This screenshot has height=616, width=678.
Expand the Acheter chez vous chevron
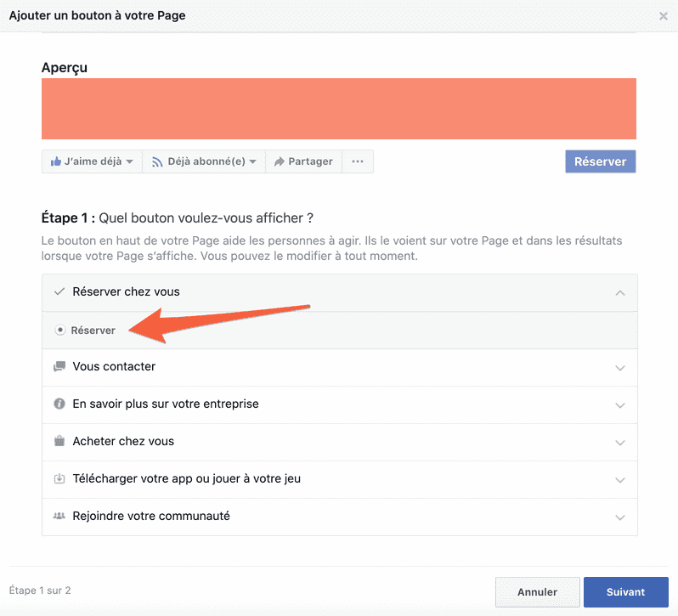pos(620,443)
